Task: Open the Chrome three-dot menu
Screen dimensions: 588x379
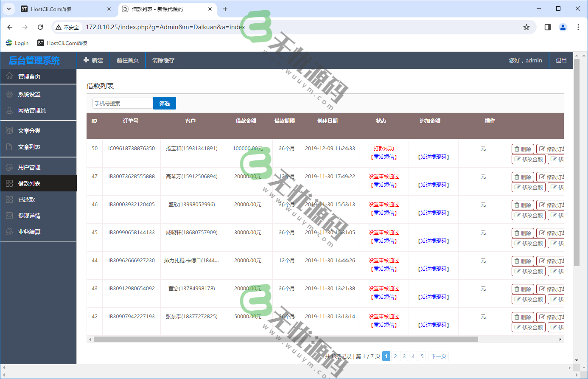Action: point(578,27)
